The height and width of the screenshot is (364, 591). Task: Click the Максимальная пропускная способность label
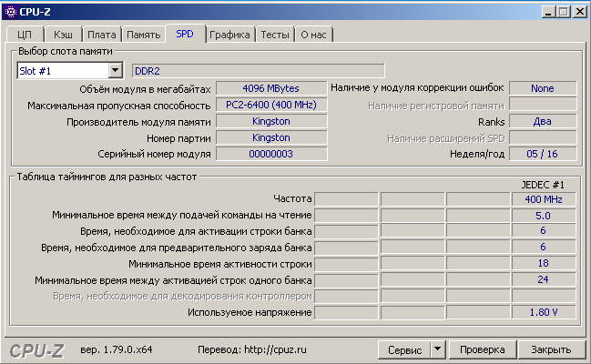[119, 106]
